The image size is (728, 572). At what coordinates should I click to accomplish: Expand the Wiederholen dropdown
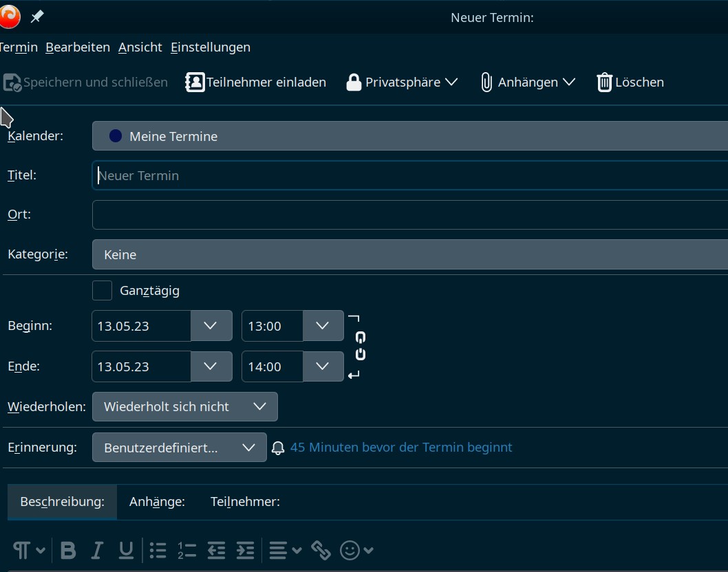click(184, 406)
